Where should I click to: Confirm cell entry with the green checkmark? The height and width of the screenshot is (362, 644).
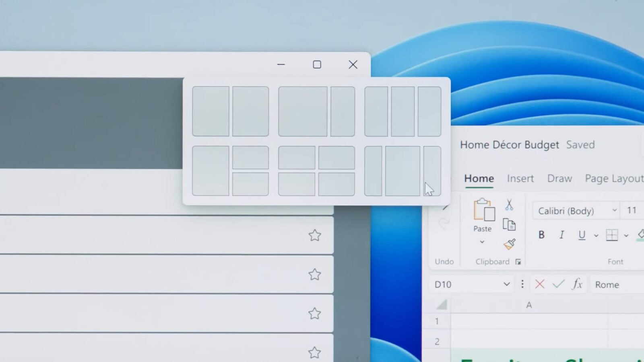[558, 284]
